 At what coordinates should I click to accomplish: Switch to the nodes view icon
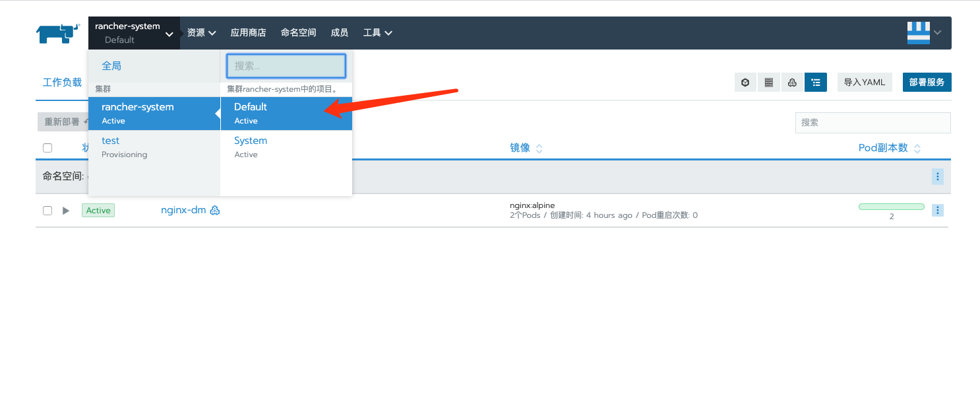coord(768,82)
